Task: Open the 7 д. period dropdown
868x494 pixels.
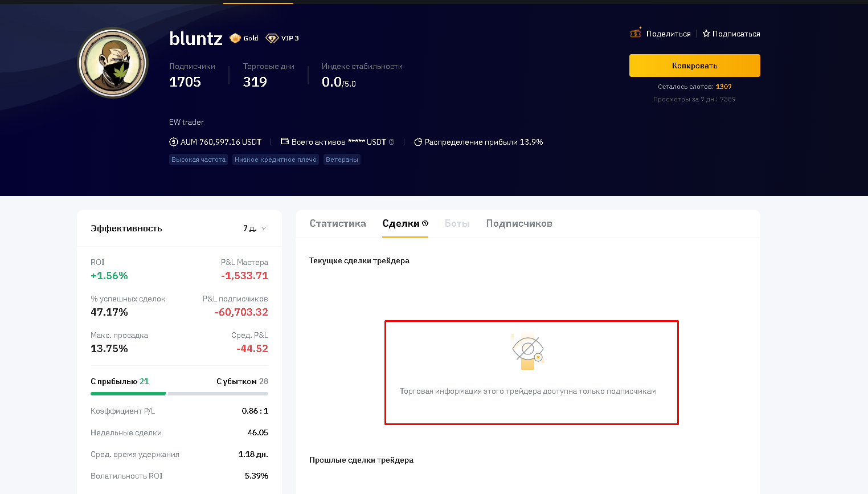Action: [255, 228]
